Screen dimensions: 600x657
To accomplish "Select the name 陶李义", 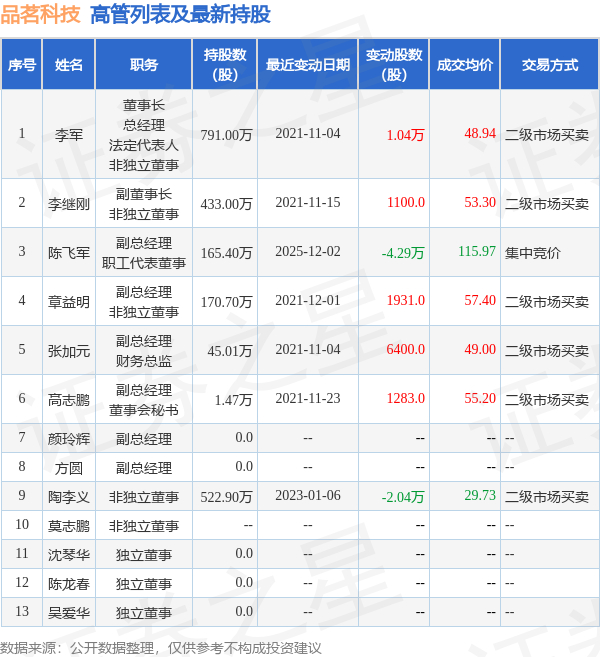I will 69,497.
